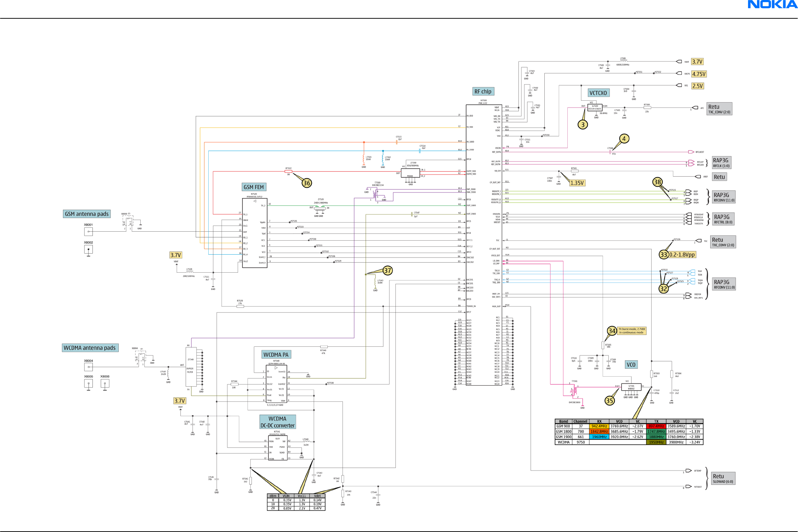The width and height of the screenshot is (798, 532).
Task: Click the WCDMA DC-DC converter label
Action: pyautogui.click(x=277, y=422)
